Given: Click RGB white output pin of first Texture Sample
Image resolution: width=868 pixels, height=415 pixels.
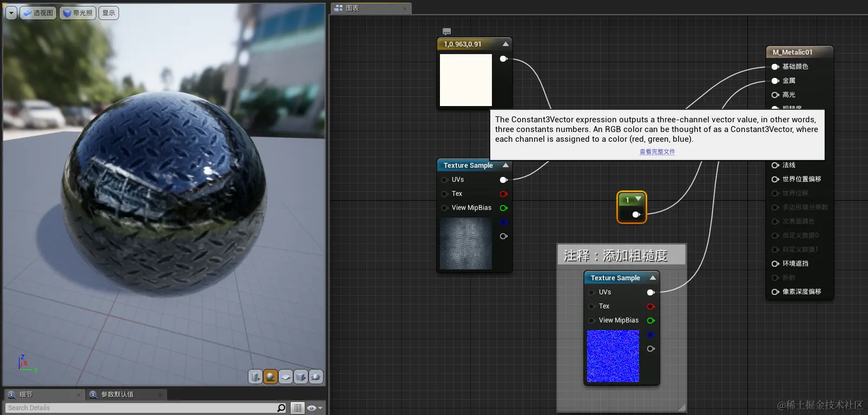Looking at the screenshot, I should click(x=503, y=180).
